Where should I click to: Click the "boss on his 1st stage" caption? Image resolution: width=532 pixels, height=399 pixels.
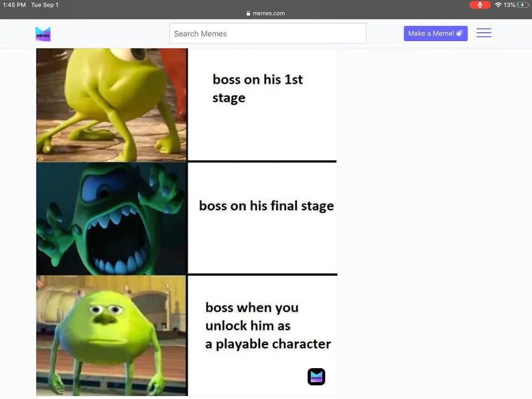(258, 88)
